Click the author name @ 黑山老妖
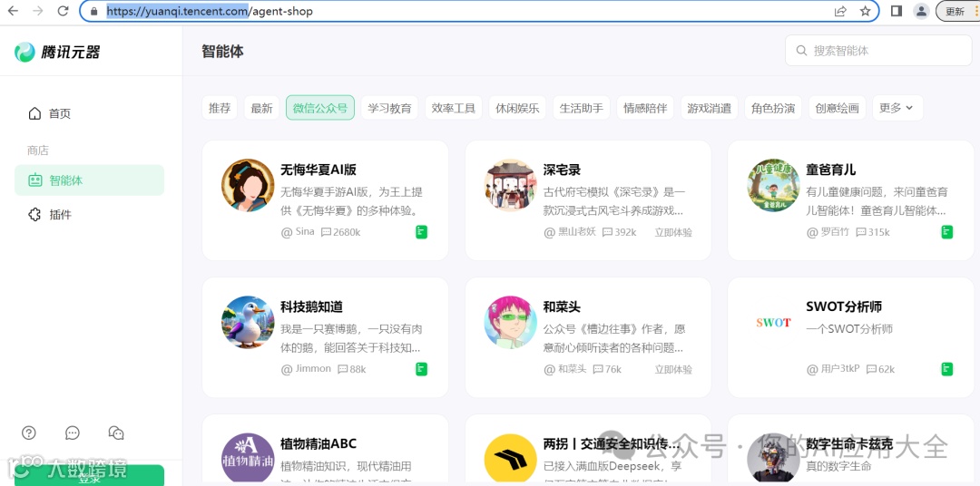This screenshot has height=486, width=980. tap(569, 232)
